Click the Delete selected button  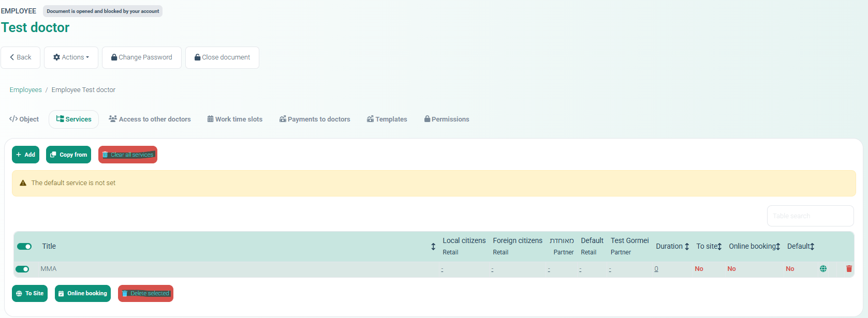coord(145,294)
